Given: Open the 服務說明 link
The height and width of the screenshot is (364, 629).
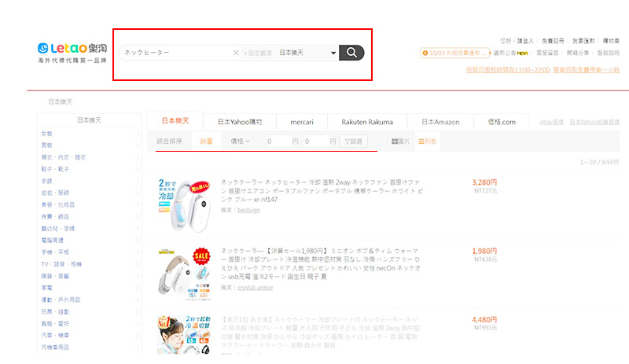Looking at the screenshot, I should point(608,53).
